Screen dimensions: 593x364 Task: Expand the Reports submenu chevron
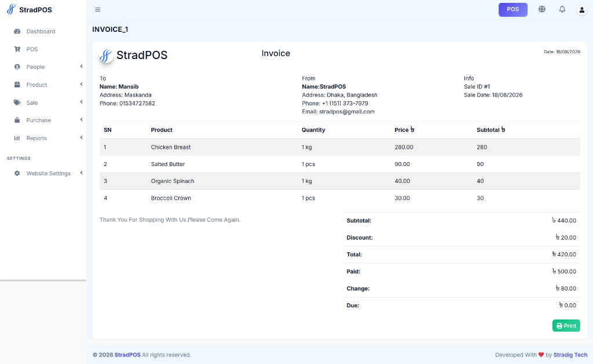click(81, 138)
